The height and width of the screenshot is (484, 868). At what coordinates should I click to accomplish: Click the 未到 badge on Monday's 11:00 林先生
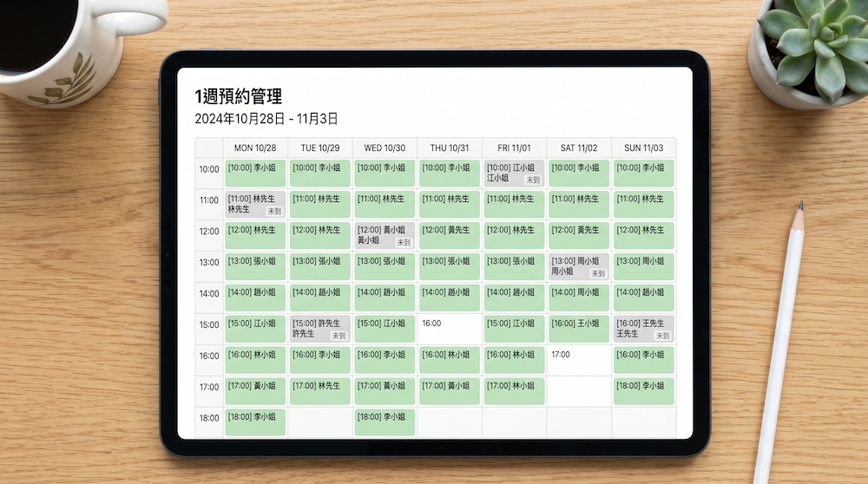click(274, 211)
